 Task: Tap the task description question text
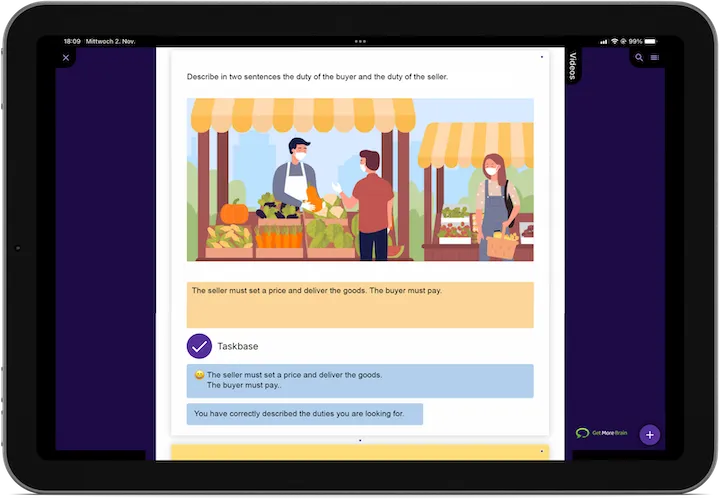coord(317,77)
